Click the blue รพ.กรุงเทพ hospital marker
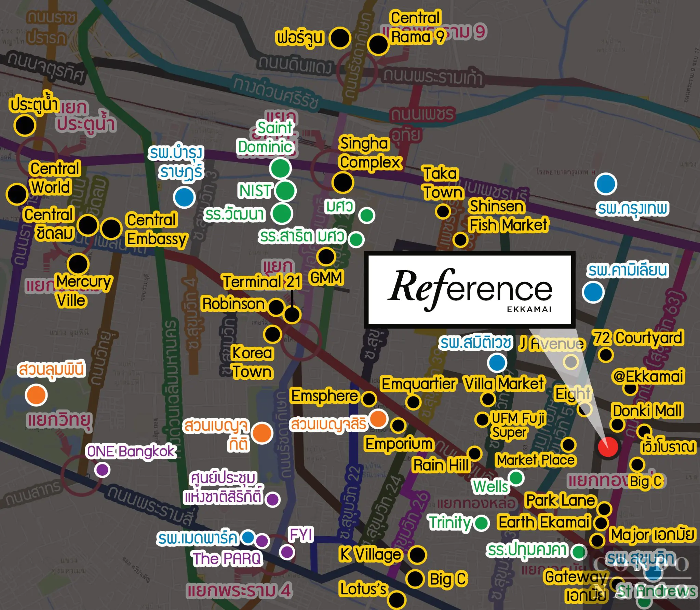The width and height of the screenshot is (700, 610). [606, 184]
